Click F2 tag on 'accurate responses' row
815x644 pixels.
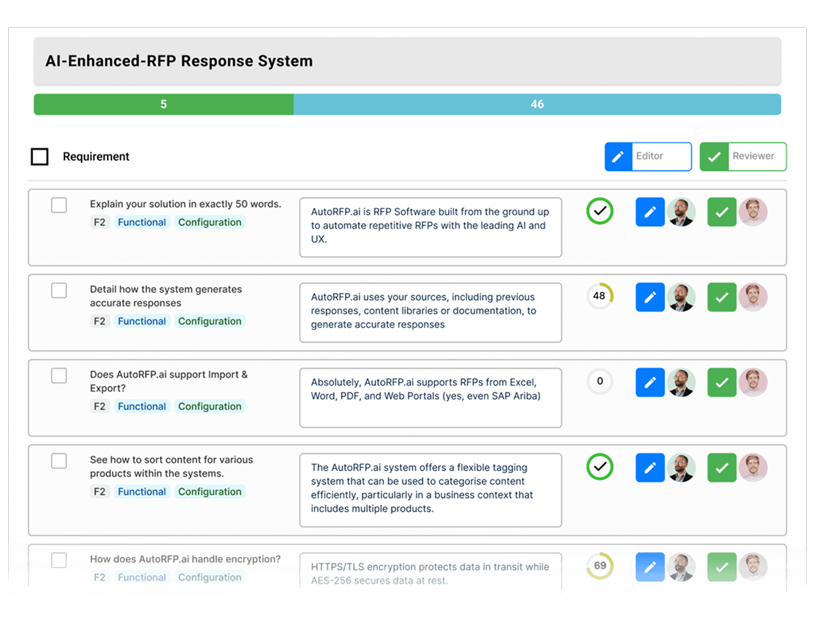coord(100,321)
